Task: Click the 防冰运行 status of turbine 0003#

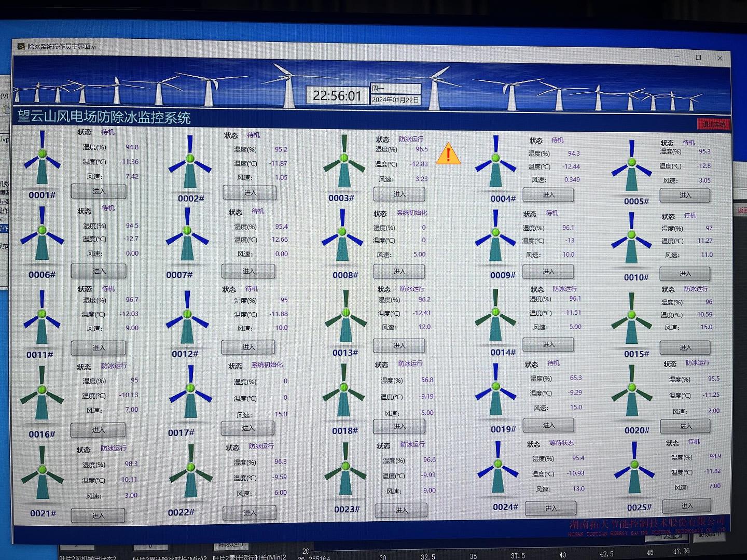Action: [411, 139]
